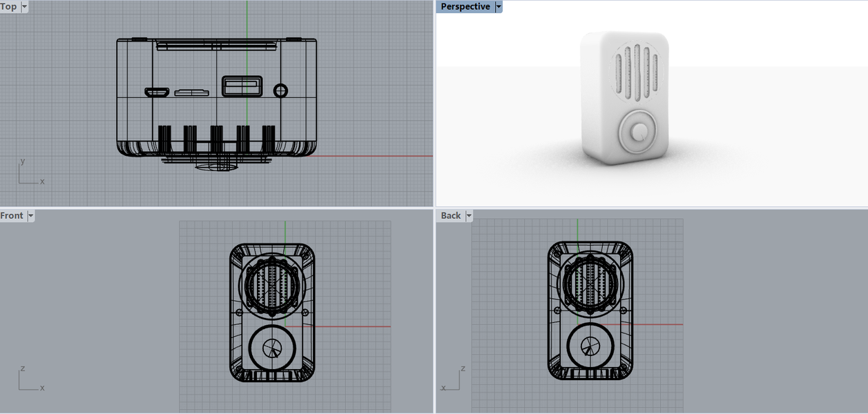Activate the Top viewport title label
Screen dimensions: 868x414
point(9,7)
